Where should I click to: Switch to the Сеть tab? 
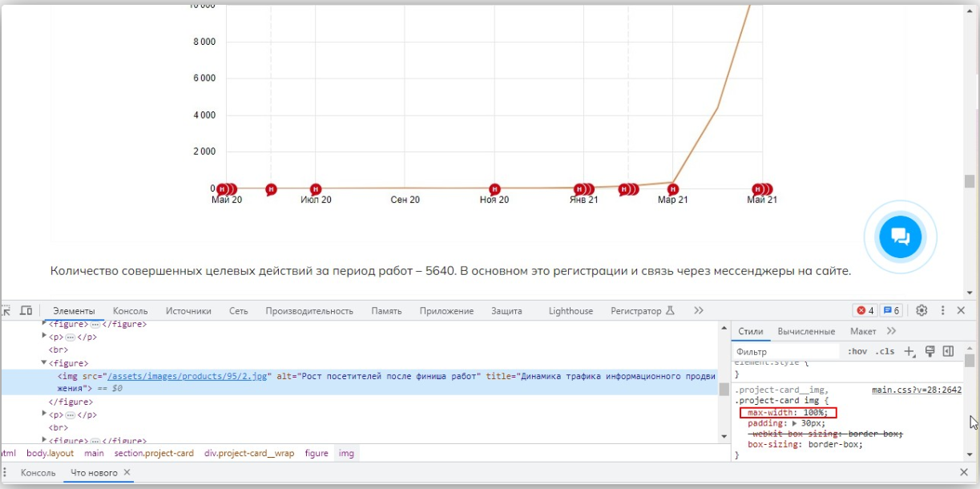pos(238,311)
